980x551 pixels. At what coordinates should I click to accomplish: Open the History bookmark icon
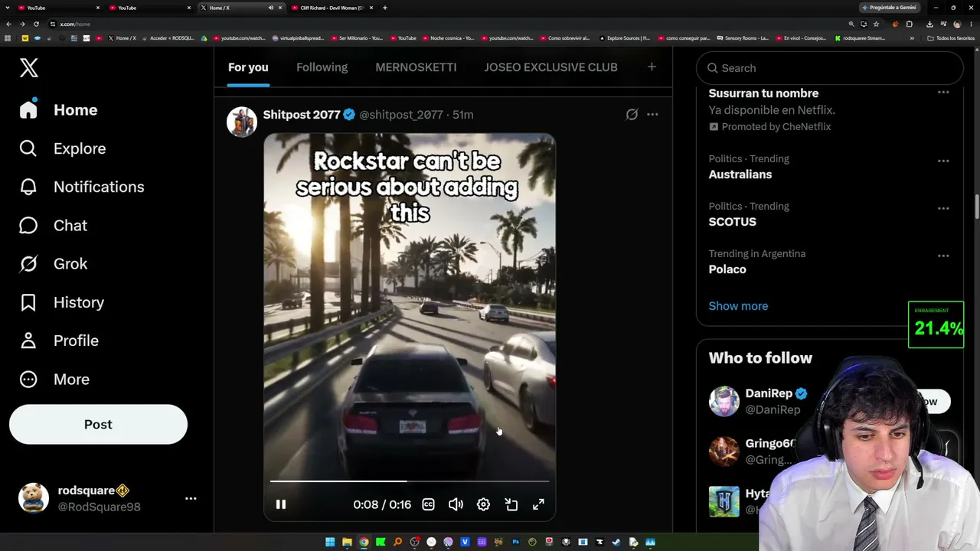[28, 302]
